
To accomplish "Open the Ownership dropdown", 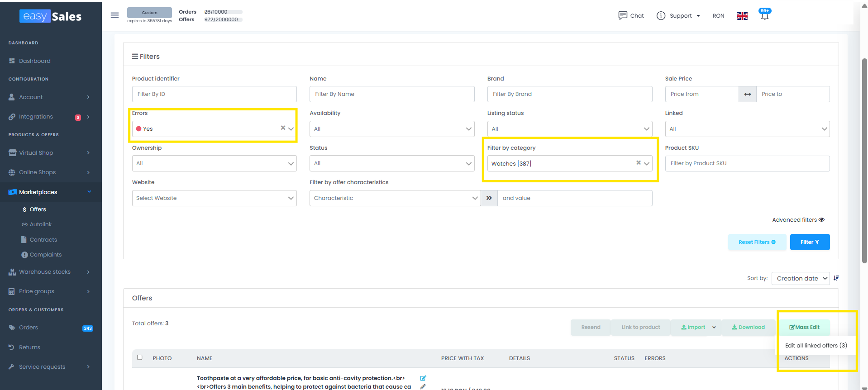I will 215,163.
